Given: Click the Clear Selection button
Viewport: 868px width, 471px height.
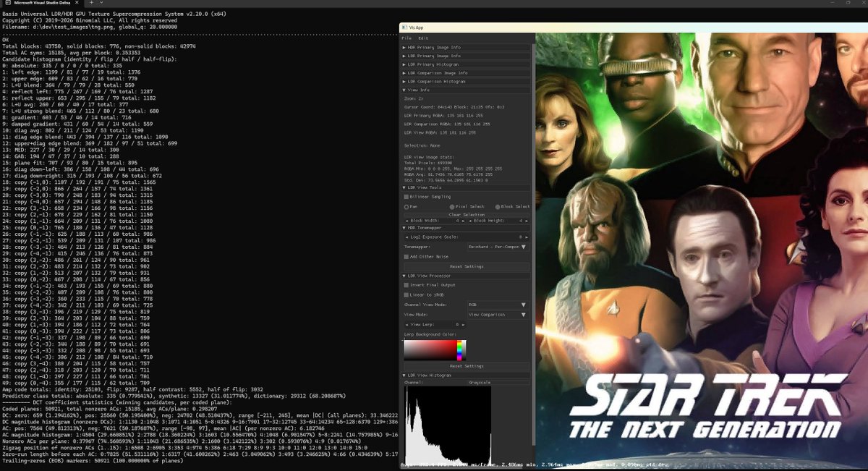Looking at the screenshot, I should click(x=467, y=214).
